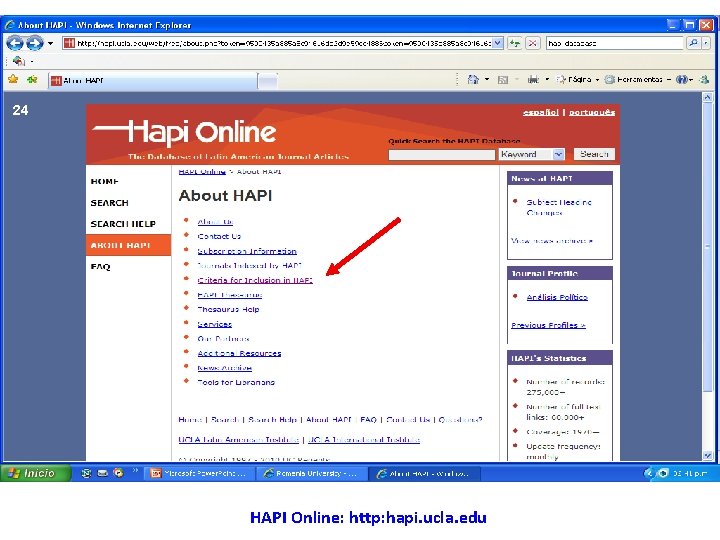Viewport: 720px width, 540px height.
Task: Click the RSS feeds icon
Action: click(503, 80)
